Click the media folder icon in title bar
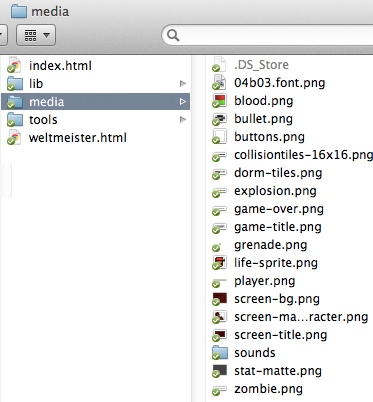This screenshot has height=402, width=373. coord(19,11)
